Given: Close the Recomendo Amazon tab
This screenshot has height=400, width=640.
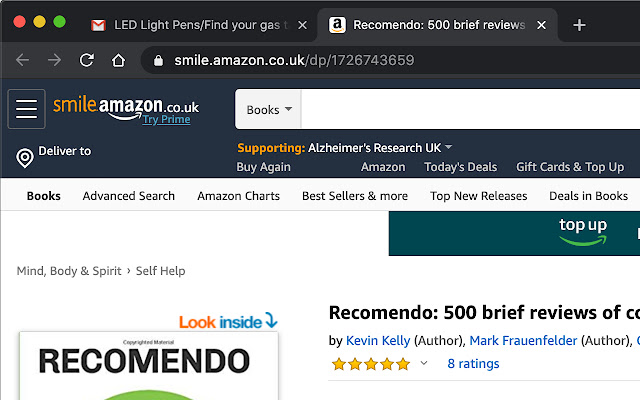Looking at the screenshot, I should tap(541, 25).
